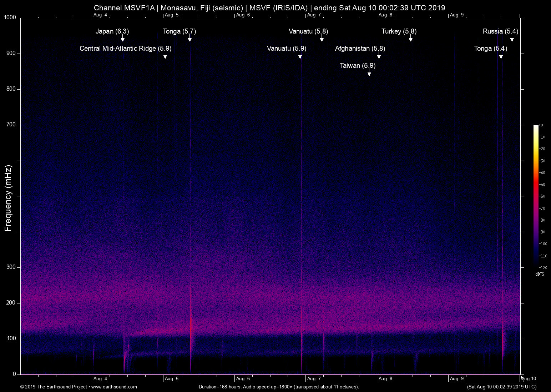Select the Aug 7 label on the bottom axis
This screenshot has height=392, width=551.
tap(314, 379)
